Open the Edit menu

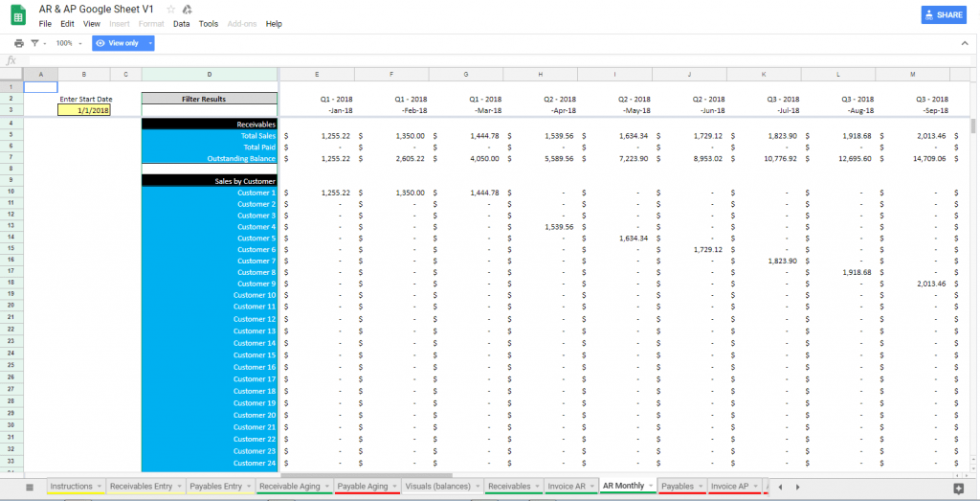67,24
